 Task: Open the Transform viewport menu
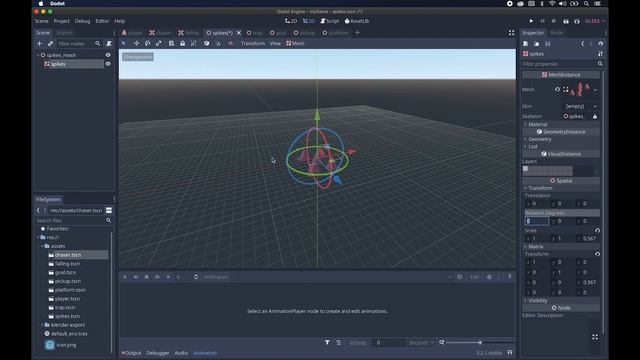coord(252,43)
